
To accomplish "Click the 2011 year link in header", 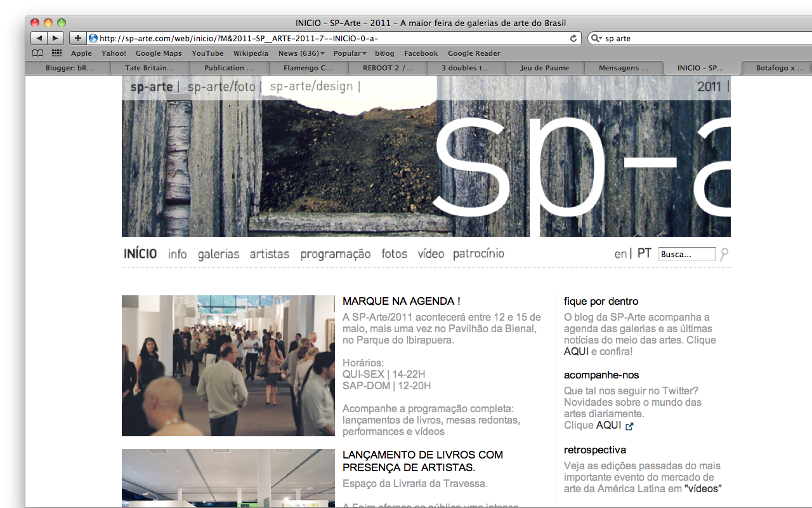I will [710, 87].
